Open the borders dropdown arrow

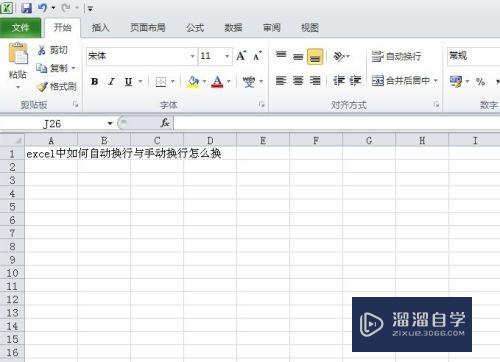click(173, 81)
